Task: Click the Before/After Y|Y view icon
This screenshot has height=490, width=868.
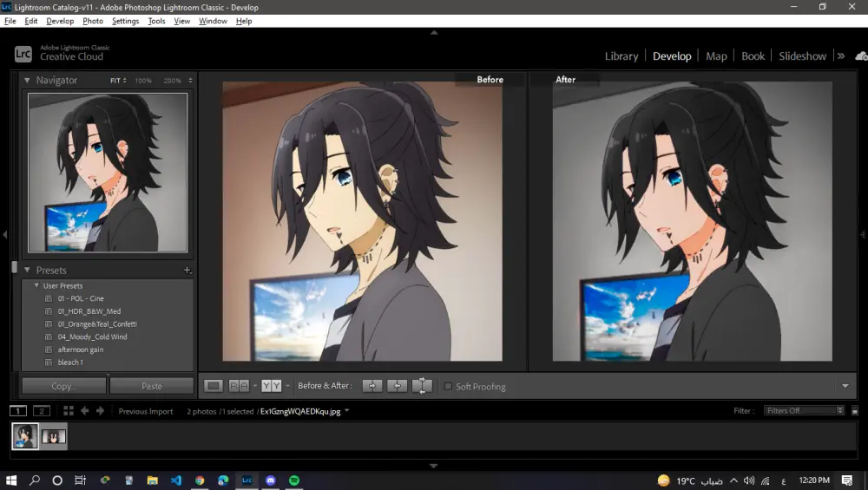Action: tap(271, 386)
